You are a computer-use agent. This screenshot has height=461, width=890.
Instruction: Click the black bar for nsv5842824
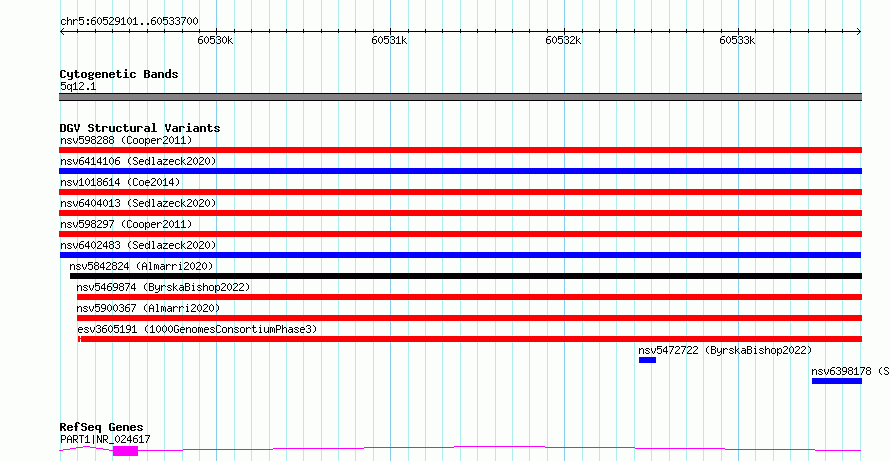[466, 276]
